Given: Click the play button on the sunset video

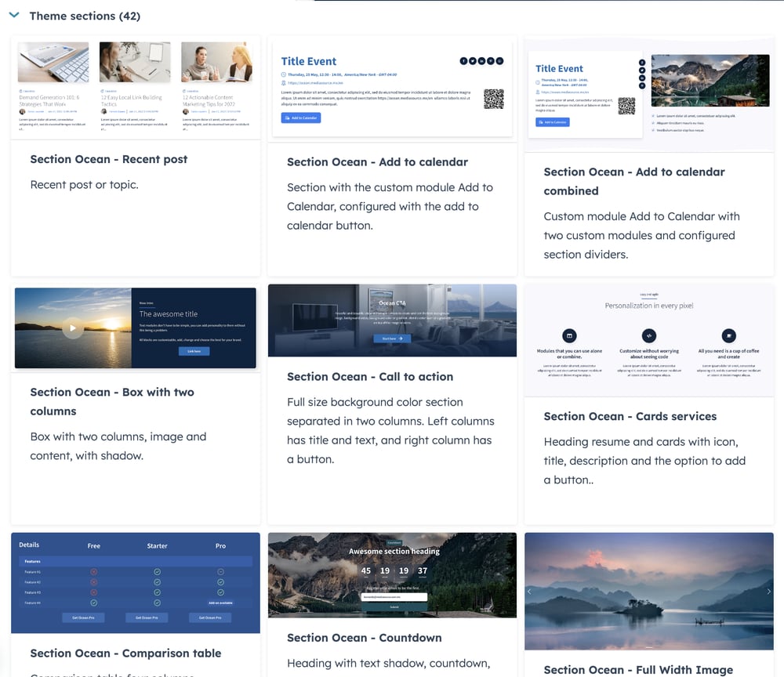Looking at the screenshot, I should (73, 328).
